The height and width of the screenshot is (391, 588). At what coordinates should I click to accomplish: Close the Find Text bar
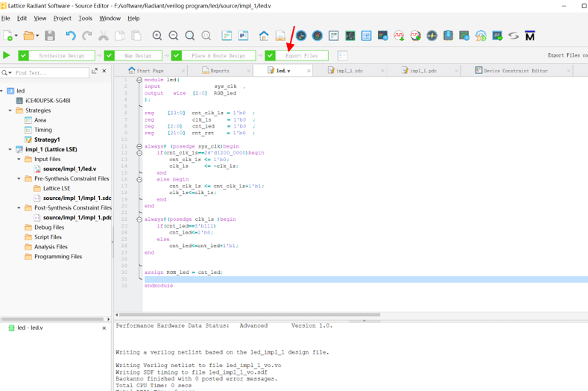104,71
